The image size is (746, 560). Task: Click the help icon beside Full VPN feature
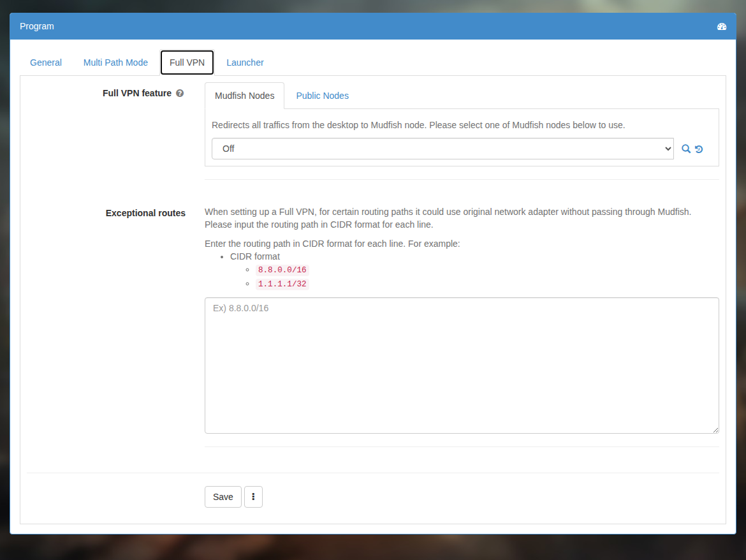pyautogui.click(x=180, y=93)
